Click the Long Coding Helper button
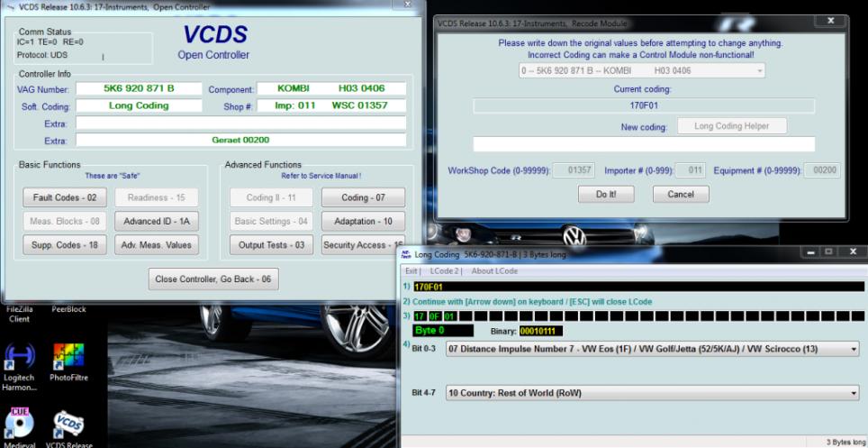 pos(732,126)
